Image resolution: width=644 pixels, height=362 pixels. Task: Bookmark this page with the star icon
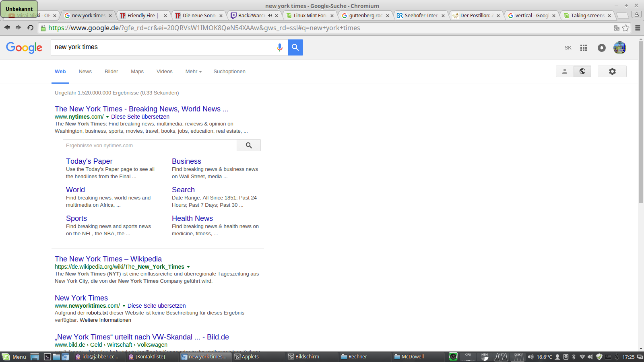click(625, 28)
